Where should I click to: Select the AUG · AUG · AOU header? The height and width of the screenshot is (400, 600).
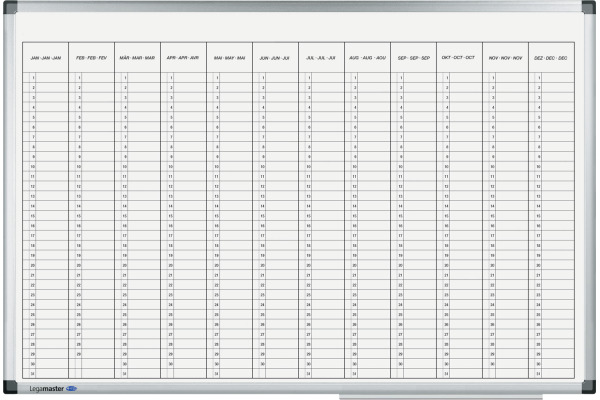pyautogui.click(x=367, y=58)
